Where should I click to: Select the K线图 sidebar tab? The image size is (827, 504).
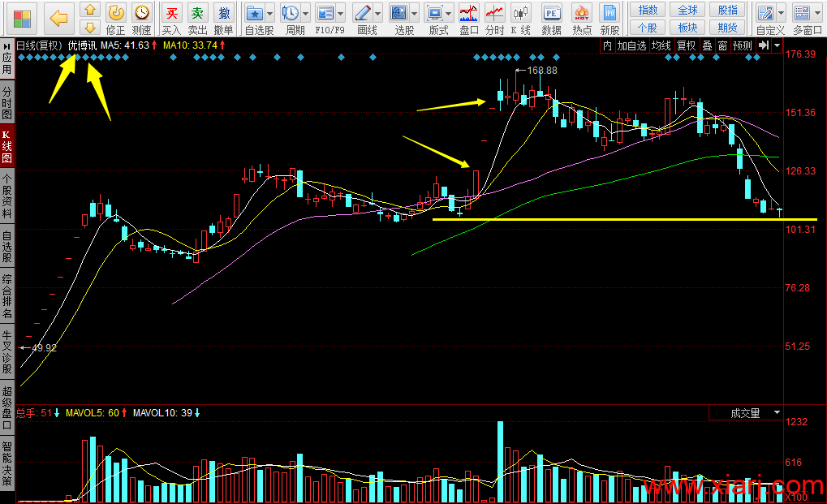(6, 147)
